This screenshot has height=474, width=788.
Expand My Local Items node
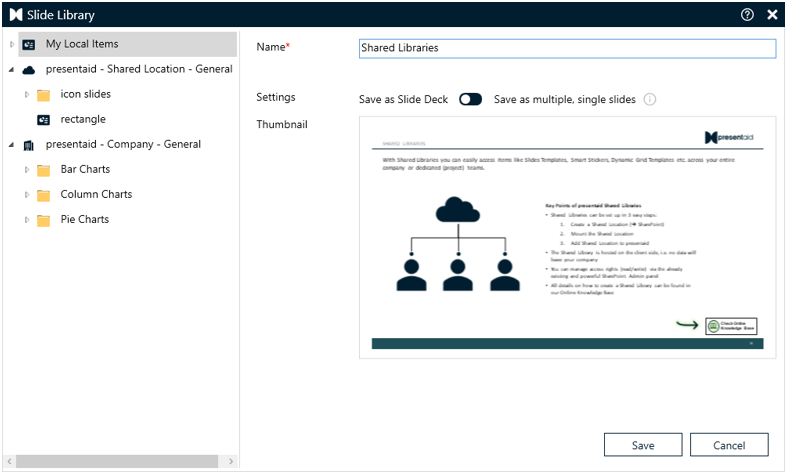pos(12,44)
